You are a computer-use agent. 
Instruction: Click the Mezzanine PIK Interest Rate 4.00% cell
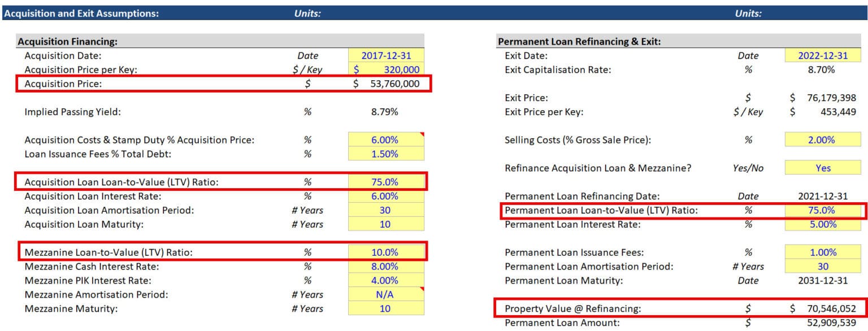pos(386,280)
